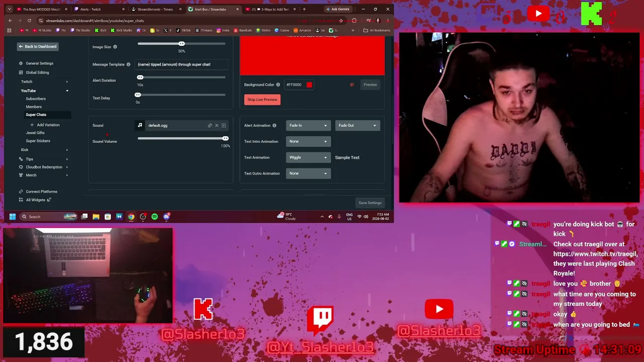Show info tooltip for Background Color
Viewport: 644px width, 362px height.
[278, 84]
